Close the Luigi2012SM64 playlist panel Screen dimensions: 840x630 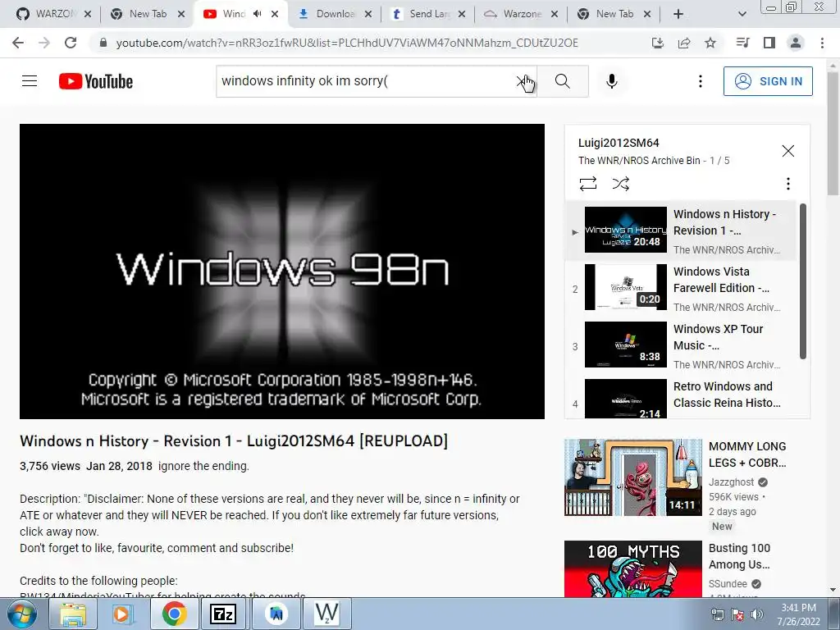(x=788, y=151)
